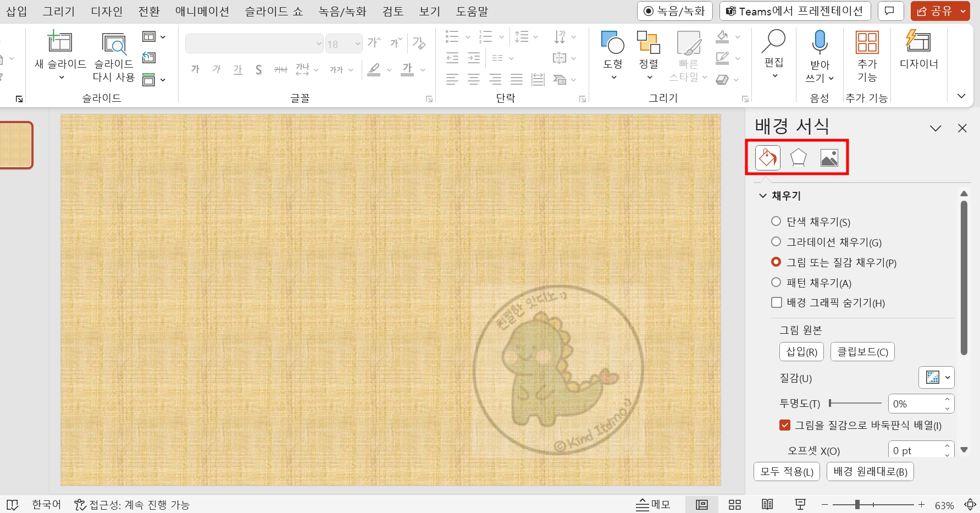The height and width of the screenshot is (513, 980).
Task: Click the text shadow S icon
Action: (x=258, y=70)
